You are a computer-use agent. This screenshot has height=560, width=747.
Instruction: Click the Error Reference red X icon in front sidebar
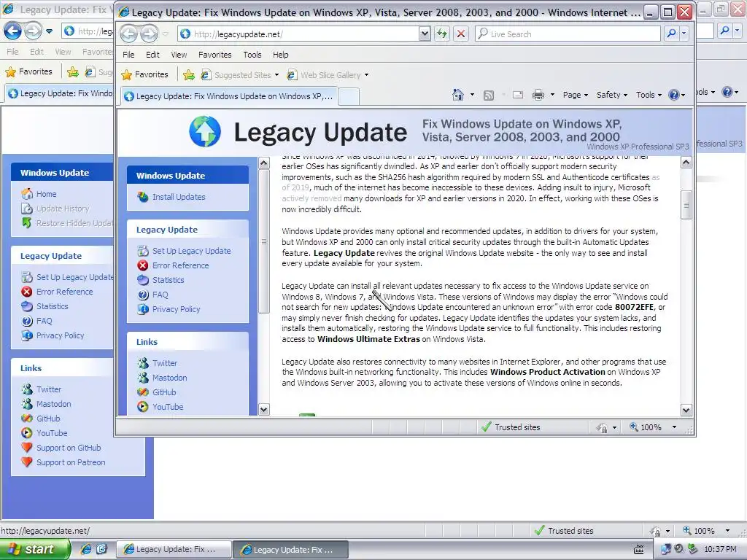click(142, 265)
